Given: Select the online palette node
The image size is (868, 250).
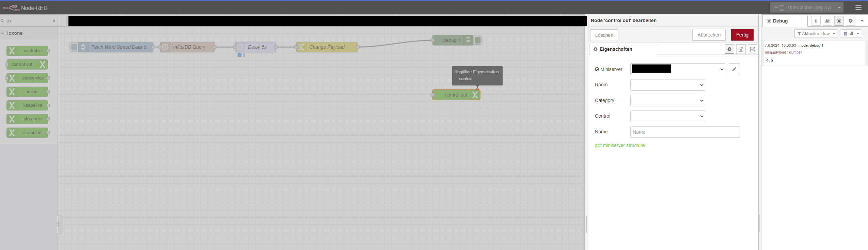Looking at the screenshot, I should pos(27,92).
